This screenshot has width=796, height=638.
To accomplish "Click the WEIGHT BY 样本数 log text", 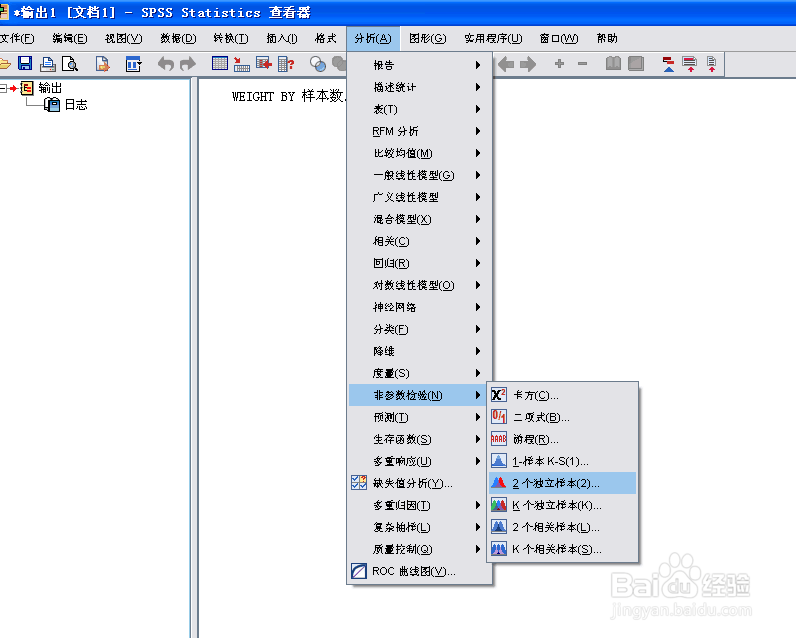I will pos(289,96).
